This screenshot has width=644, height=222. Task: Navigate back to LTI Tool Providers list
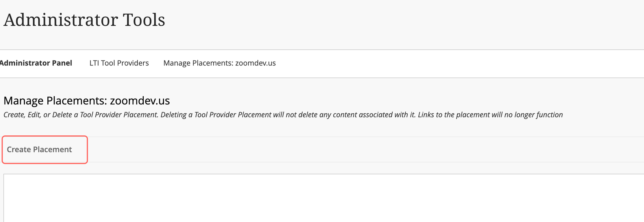pos(119,63)
